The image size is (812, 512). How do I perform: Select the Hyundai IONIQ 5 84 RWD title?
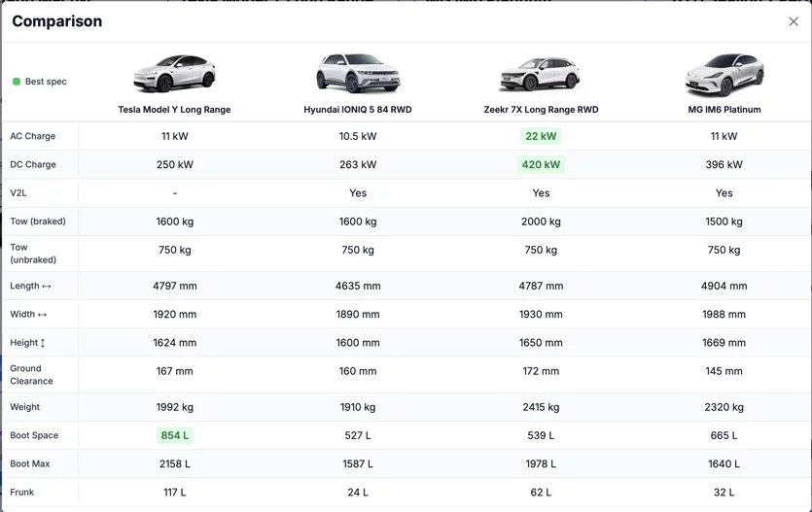[358, 110]
